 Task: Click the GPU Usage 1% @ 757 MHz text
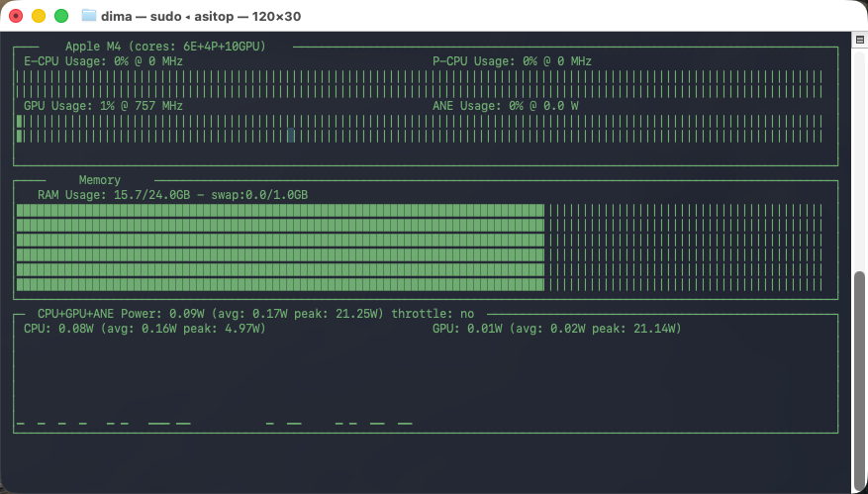click(103, 106)
